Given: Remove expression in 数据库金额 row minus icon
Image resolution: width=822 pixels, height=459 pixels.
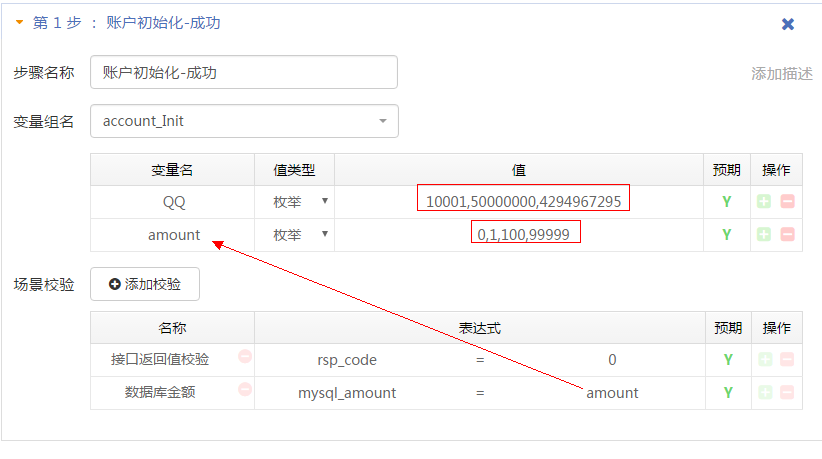Looking at the screenshot, I should [787, 392].
